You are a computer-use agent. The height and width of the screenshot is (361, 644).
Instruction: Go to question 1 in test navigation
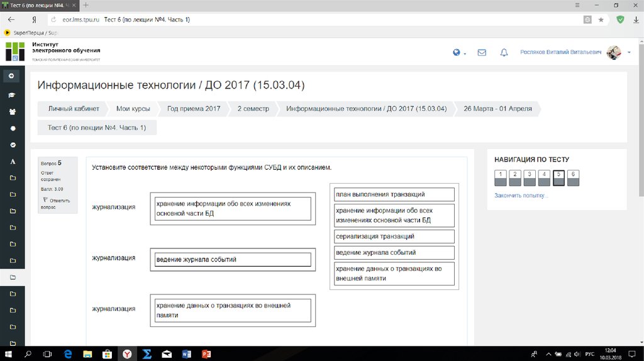click(x=500, y=178)
